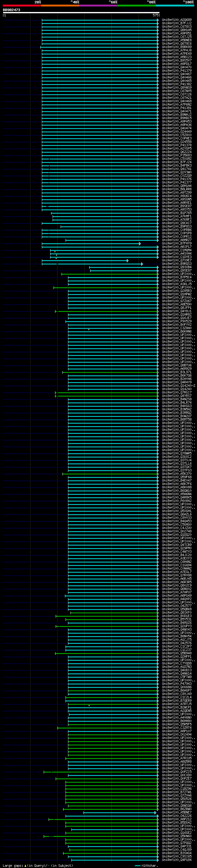This screenshot has width=197, height=868.
Task: Click the UniRef100_C9SI65 label
Action: (x=177, y=856)
